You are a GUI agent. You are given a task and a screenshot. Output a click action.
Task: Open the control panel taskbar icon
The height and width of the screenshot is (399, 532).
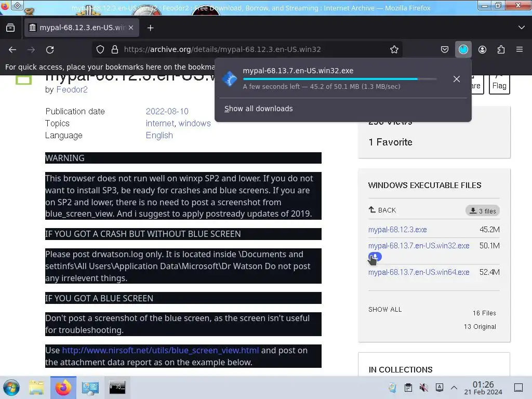point(90,388)
